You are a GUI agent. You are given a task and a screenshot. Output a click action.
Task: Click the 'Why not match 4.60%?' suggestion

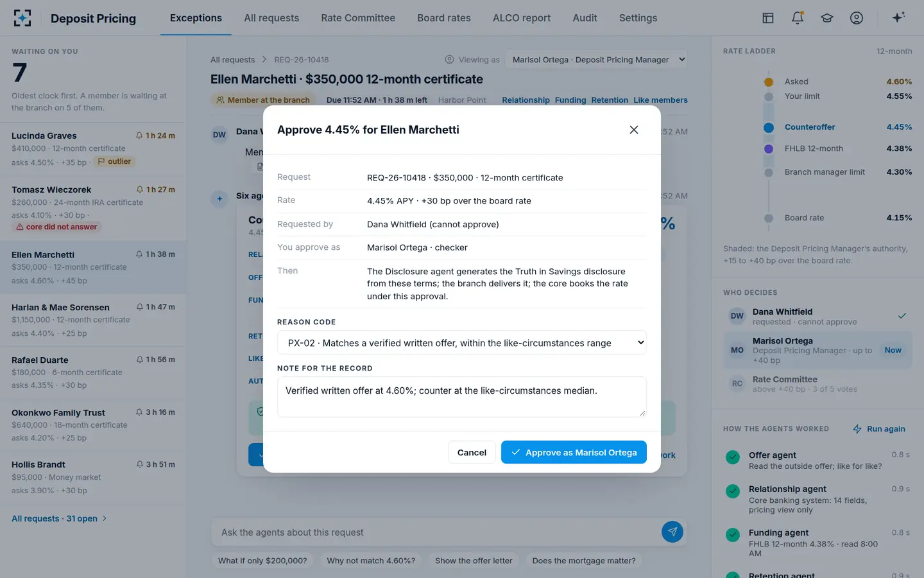coord(371,561)
